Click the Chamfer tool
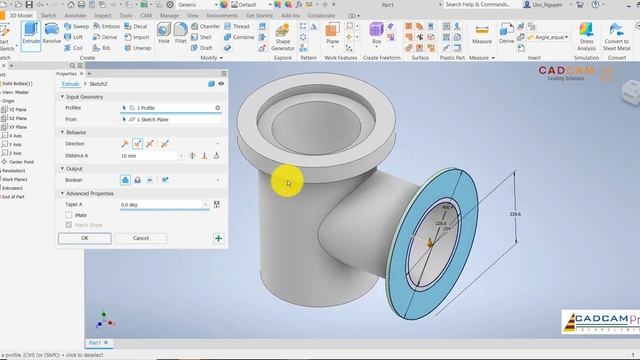640x360 pixels. 205,26
